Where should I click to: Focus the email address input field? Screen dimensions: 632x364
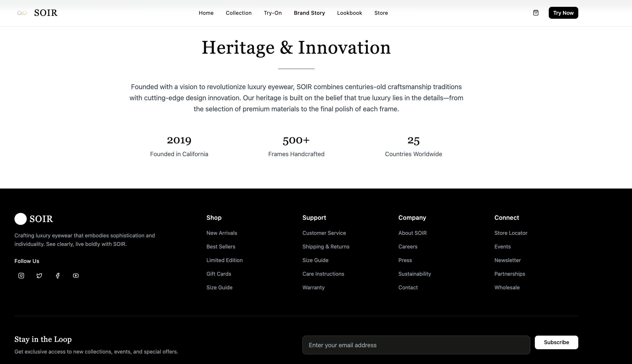pyautogui.click(x=416, y=345)
